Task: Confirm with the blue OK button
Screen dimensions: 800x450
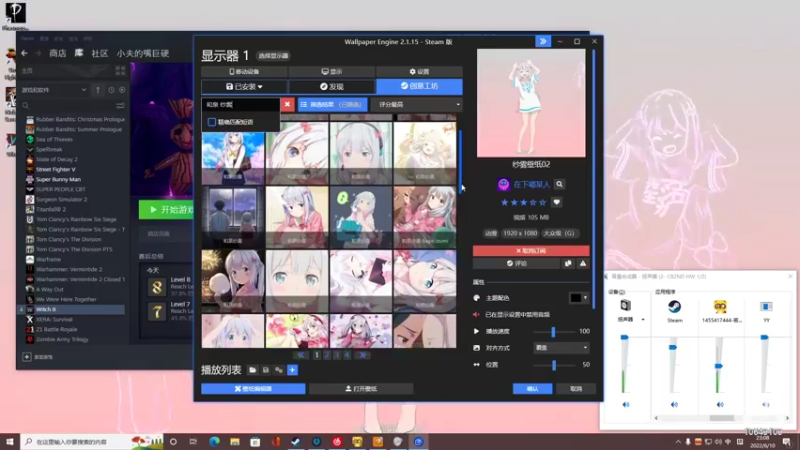Action: point(533,389)
